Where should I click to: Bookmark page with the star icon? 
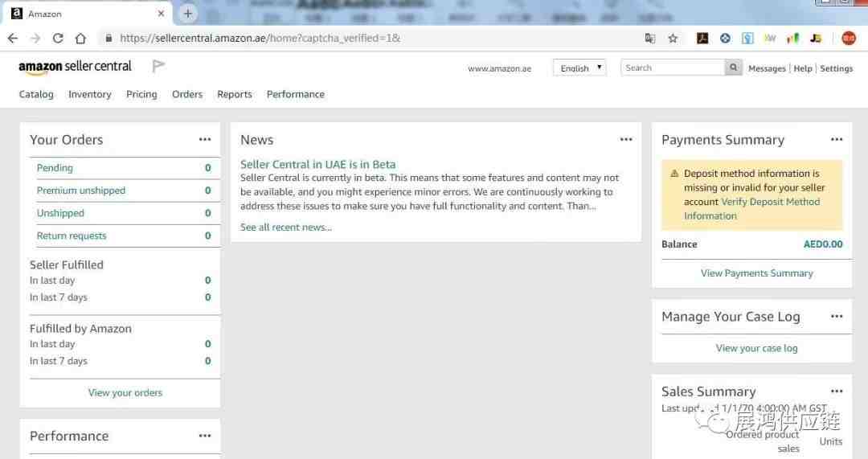(x=673, y=39)
